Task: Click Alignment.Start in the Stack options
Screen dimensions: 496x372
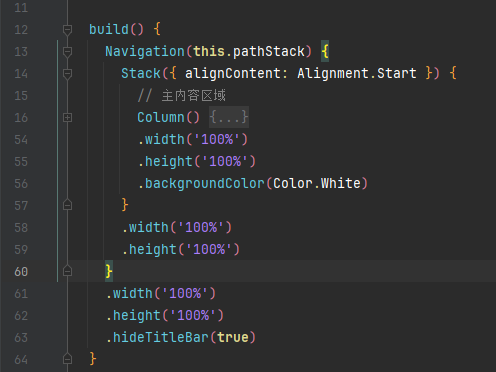Action: (357, 73)
